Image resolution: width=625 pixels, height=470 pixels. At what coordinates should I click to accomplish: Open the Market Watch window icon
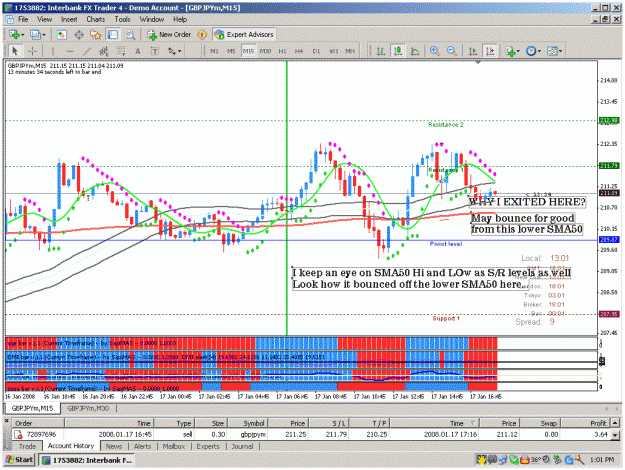[61, 35]
